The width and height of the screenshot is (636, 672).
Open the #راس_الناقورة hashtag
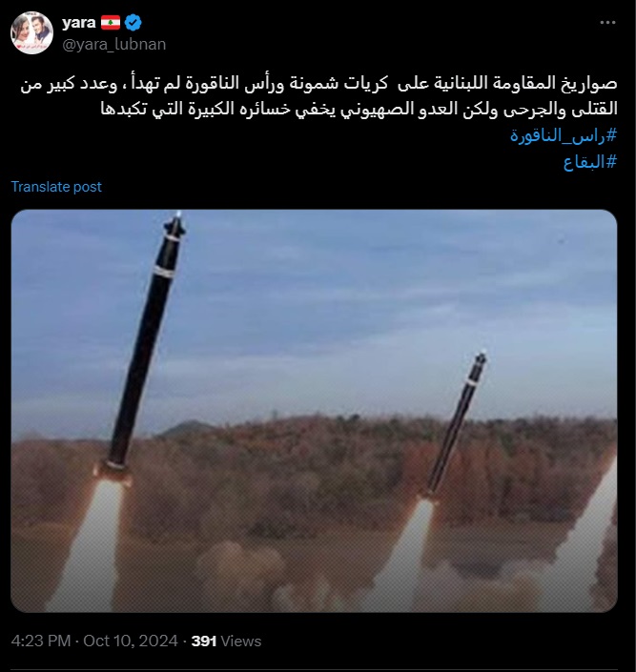(x=564, y=135)
